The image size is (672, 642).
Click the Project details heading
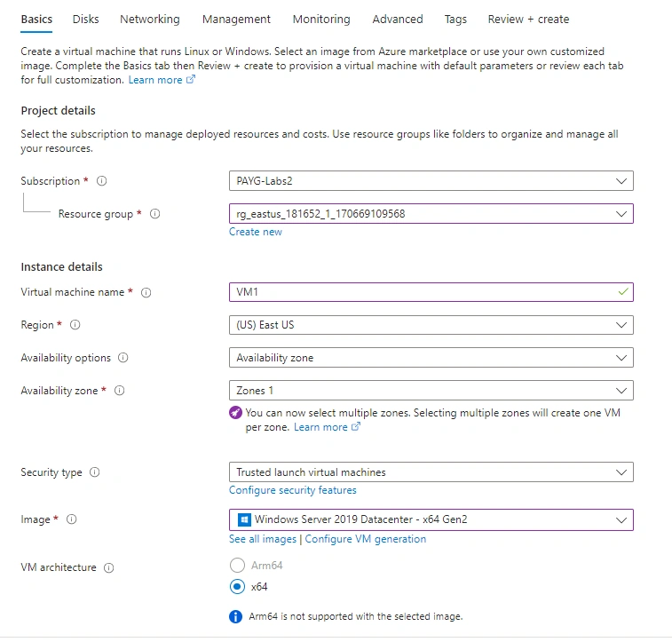click(x=59, y=111)
